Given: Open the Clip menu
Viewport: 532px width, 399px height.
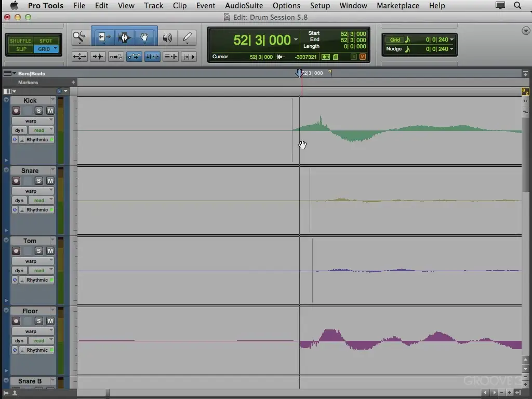Looking at the screenshot, I should click(179, 5).
